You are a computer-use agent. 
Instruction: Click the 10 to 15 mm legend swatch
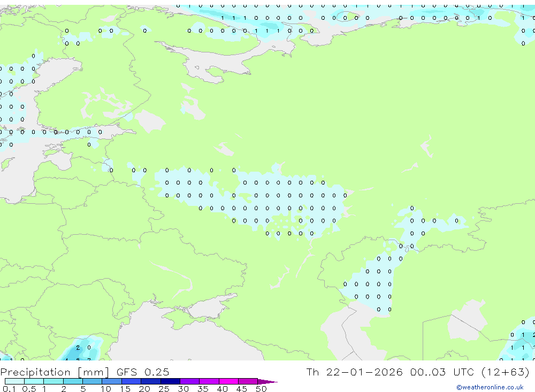pos(112,381)
